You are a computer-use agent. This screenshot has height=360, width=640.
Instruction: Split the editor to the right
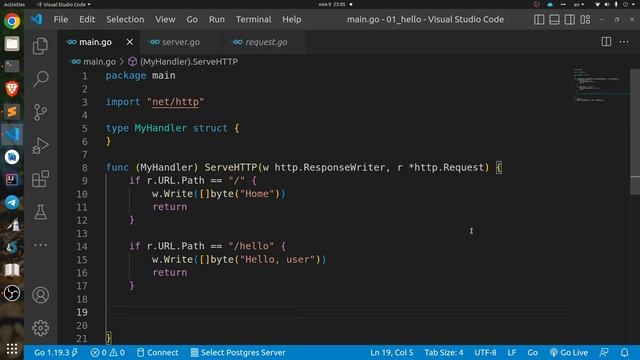pyautogui.click(x=606, y=42)
